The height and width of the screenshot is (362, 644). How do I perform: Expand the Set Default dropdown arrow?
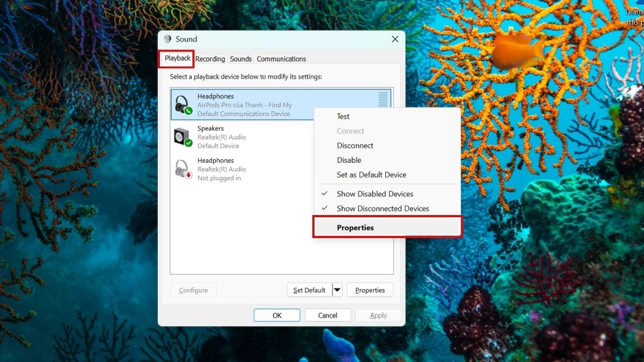point(337,290)
